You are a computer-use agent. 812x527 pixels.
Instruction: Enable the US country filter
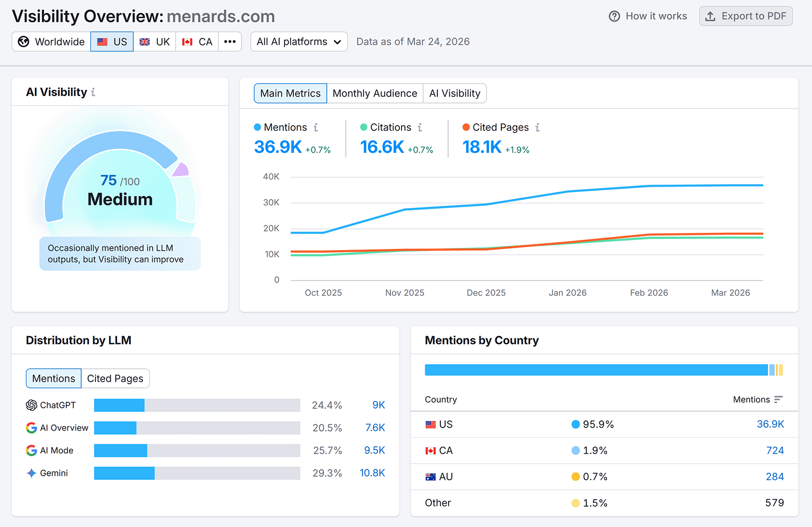point(112,42)
